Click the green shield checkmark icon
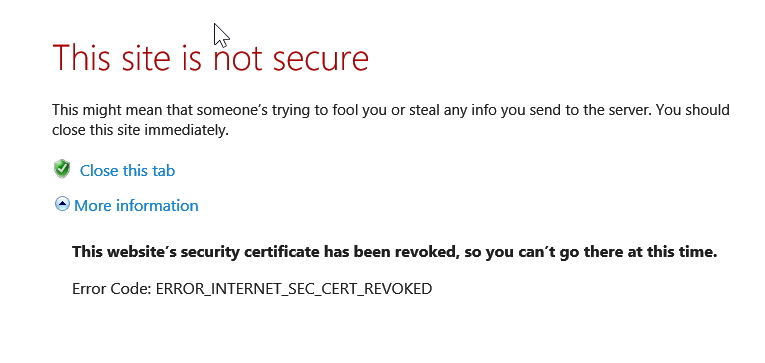This screenshot has height=363, width=765. point(62,169)
